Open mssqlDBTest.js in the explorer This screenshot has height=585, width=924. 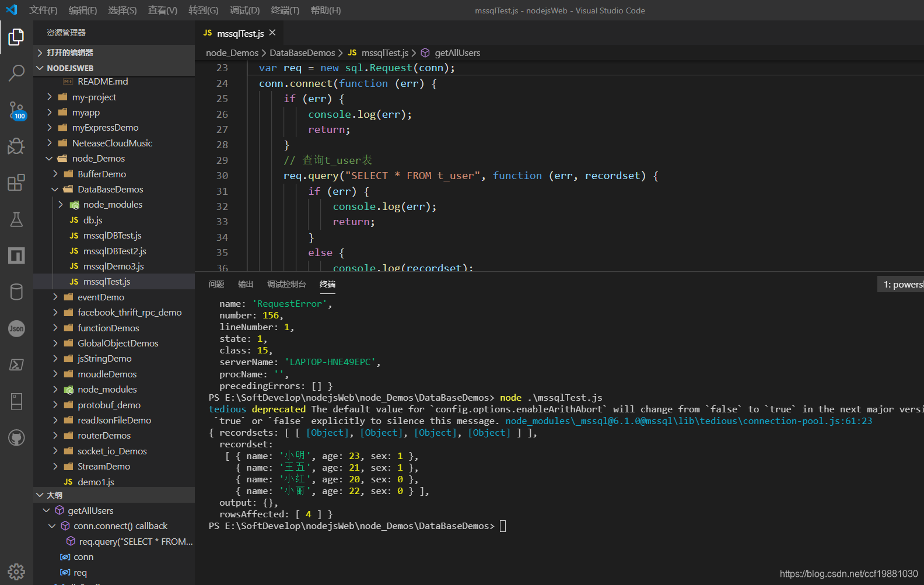tap(114, 236)
